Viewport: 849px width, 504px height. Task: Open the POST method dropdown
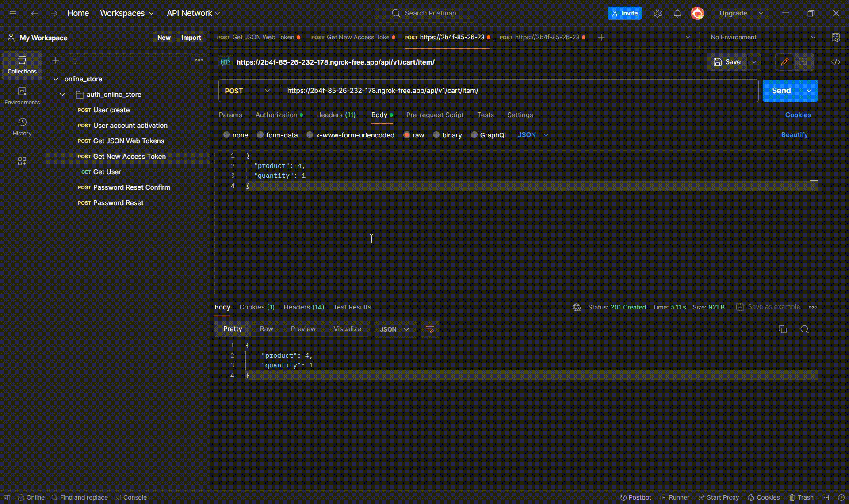(247, 91)
